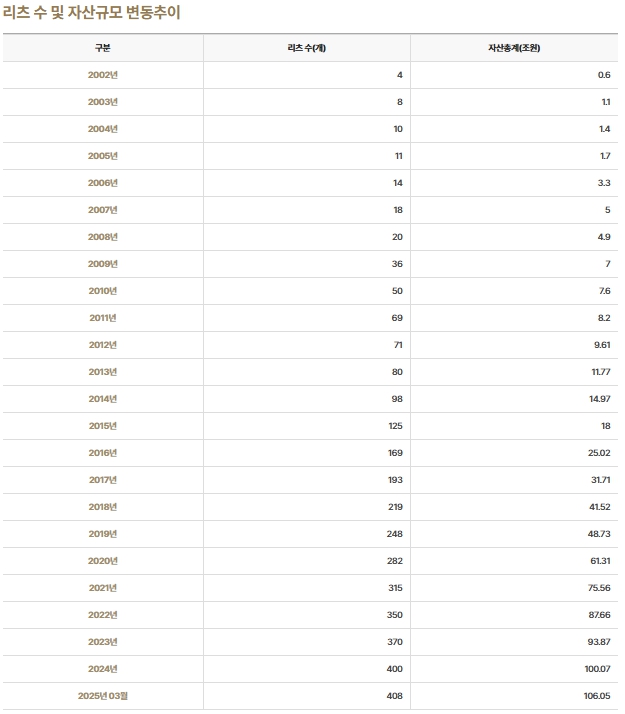Select REIT count value 400
625x714 pixels.
[x=395, y=669]
